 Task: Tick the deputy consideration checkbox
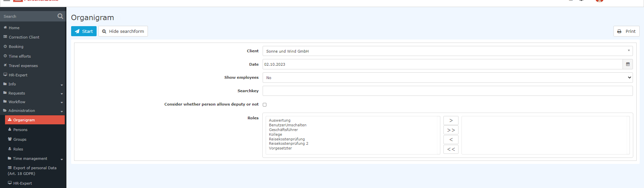(265, 105)
